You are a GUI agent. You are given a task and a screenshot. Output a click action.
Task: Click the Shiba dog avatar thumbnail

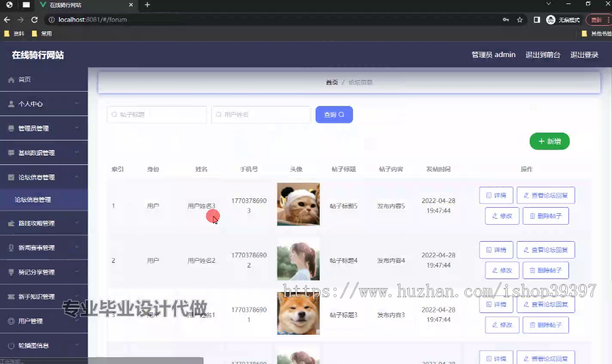(x=299, y=313)
